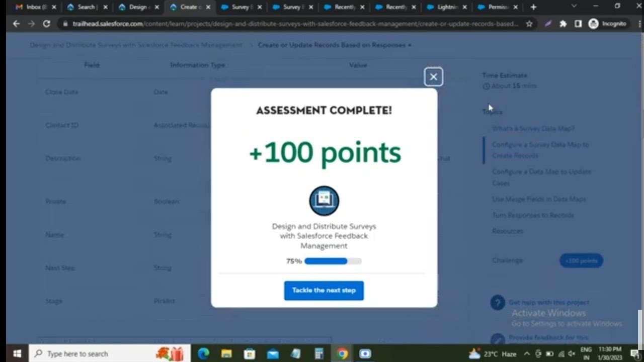Image resolution: width=644 pixels, height=362 pixels.
Task: Open Configure a Survey Data Map topic
Action: pyautogui.click(x=540, y=150)
